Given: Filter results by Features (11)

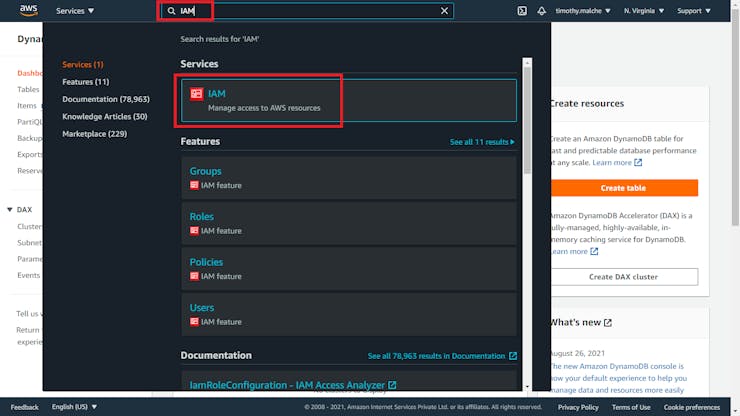Looking at the screenshot, I should pyautogui.click(x=85, y=82).
